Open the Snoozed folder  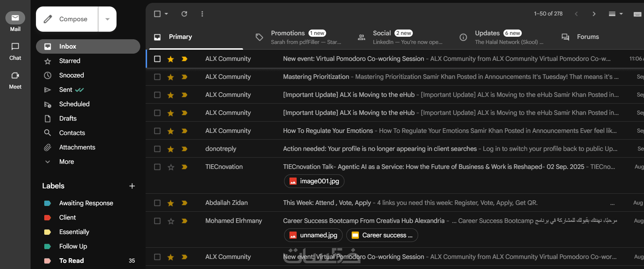click(x=88, y=75)
